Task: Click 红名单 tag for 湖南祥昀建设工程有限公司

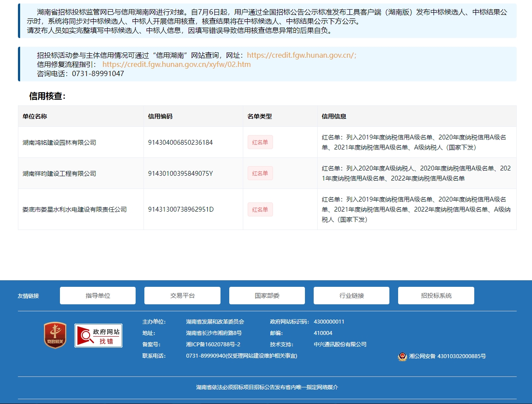Action: click(x=260, y=174)
